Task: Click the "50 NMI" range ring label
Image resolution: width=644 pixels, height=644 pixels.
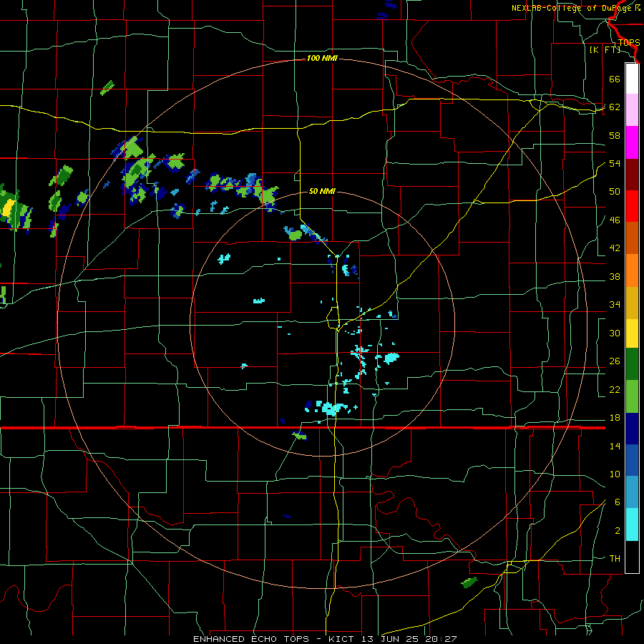Action: tap(322, 191)
